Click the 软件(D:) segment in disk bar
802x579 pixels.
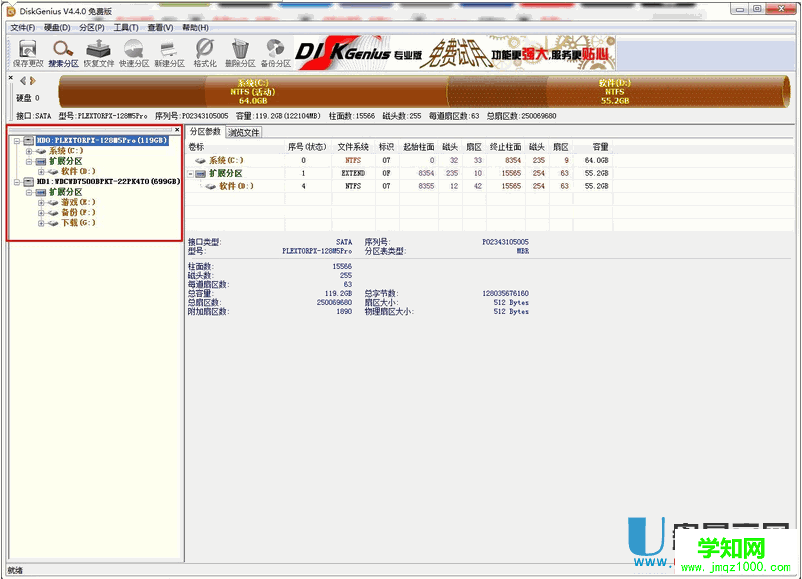pos(618,92)
